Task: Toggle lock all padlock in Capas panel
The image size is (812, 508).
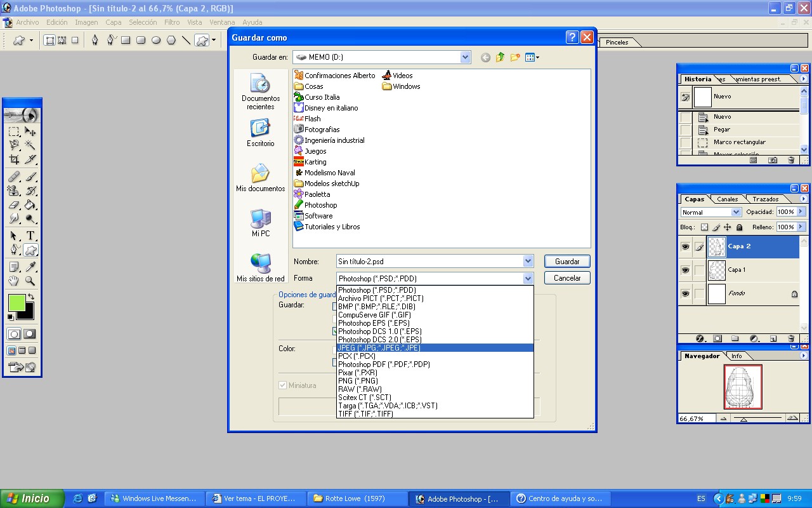Action: (x=739, y=227)
